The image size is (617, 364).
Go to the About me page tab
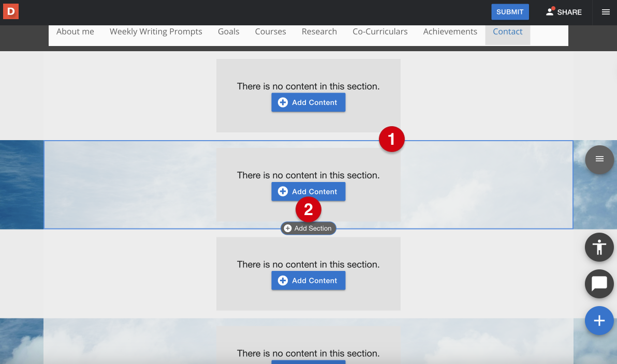coord(75,32)
